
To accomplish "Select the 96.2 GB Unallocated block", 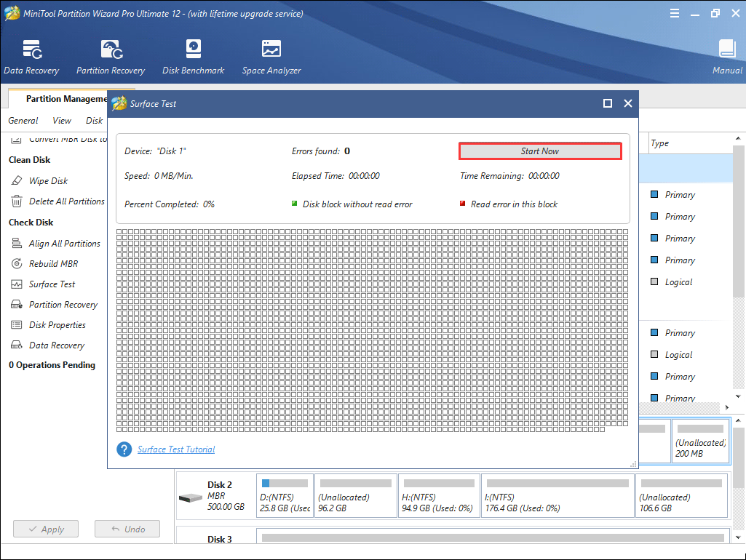I will (x=355, y=495).
